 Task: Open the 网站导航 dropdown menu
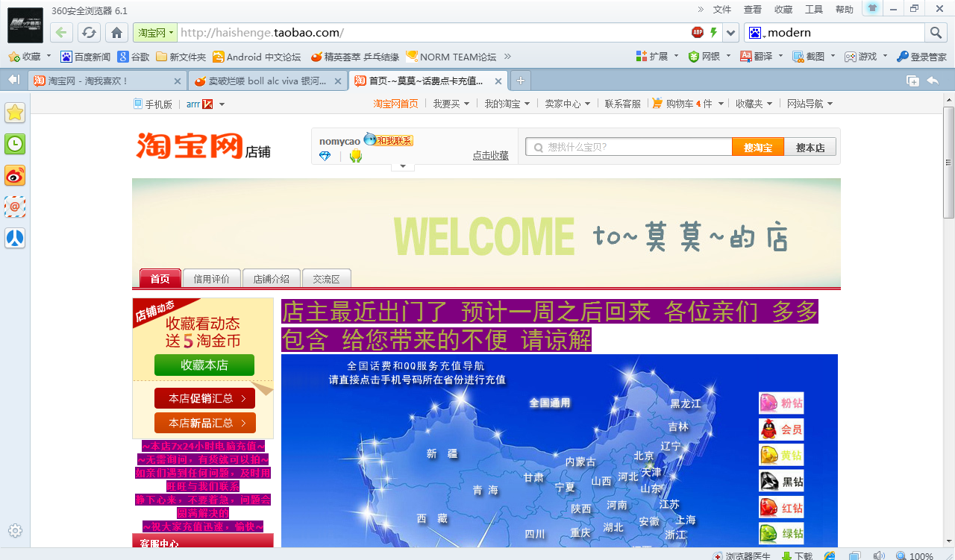pos(810,104)
